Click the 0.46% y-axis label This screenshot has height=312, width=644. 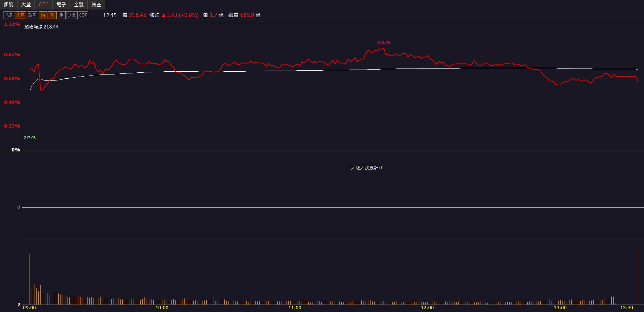click(x=12, y=102)
